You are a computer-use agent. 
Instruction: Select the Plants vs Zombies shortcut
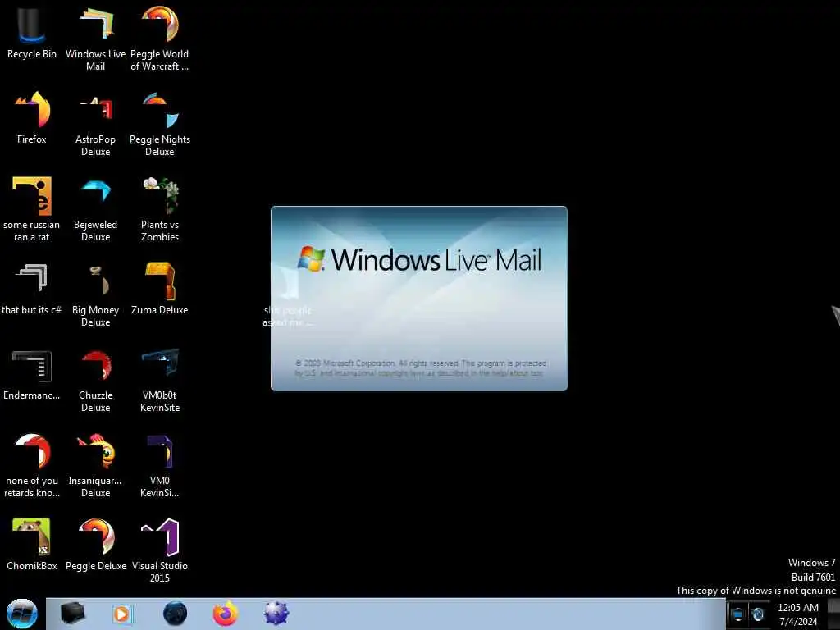click(x=160, y=209)
